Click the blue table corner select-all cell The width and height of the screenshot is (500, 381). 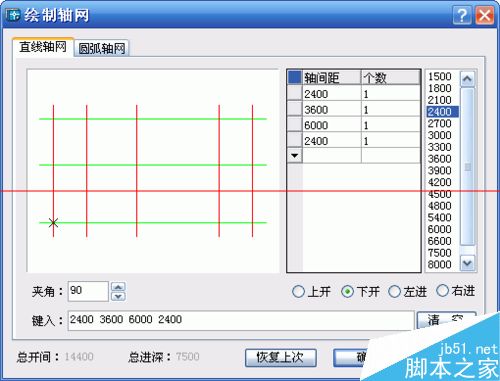(x=295, y=77)
